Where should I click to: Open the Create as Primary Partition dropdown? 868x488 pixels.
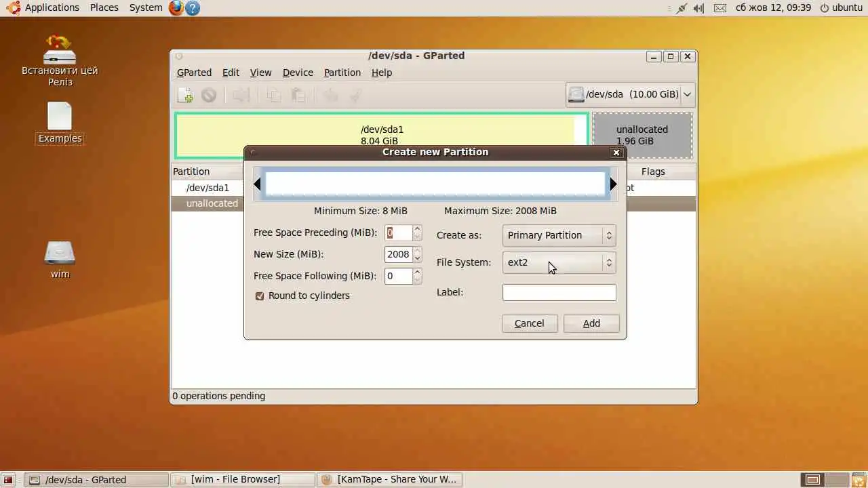(559, 235)
